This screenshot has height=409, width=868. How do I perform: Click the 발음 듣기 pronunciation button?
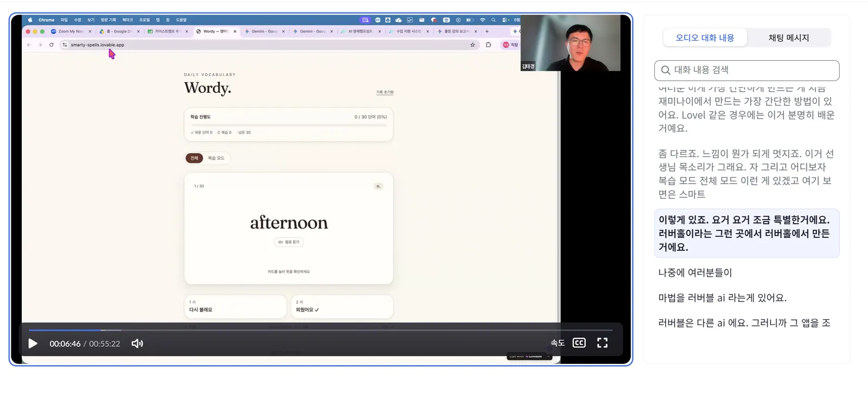click(289, 242)
